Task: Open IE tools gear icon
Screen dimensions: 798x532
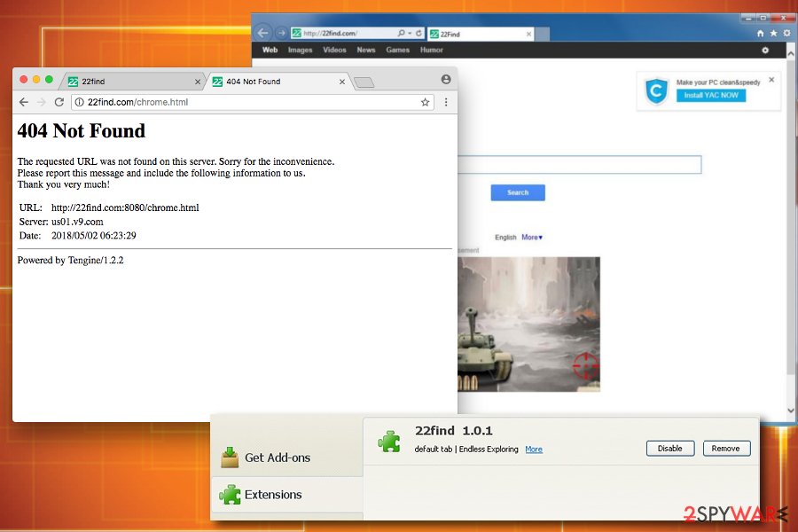Action: pyautogui.click(x=786, y=33)
